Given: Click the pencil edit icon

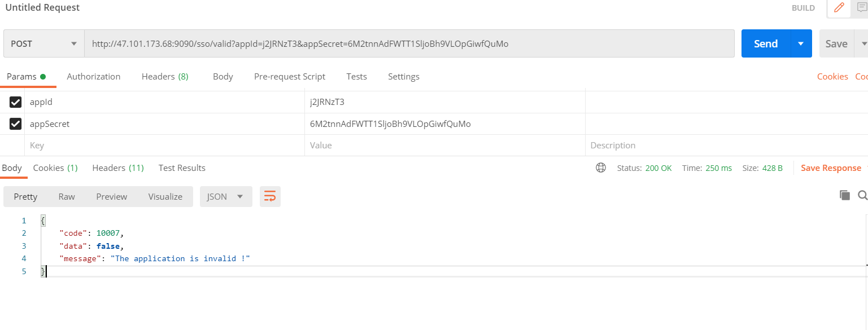Looking at the screenshot, I should (x=839, y=8).
